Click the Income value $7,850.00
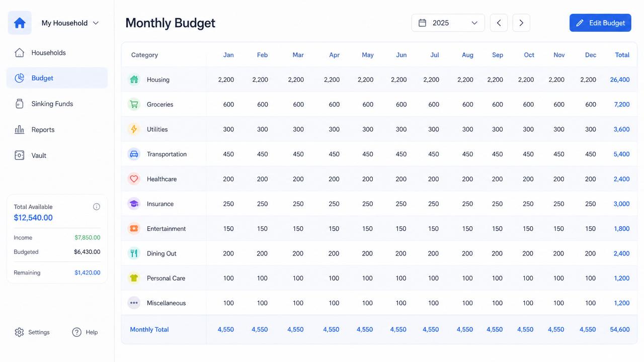Screen dimensions: 644x362 (88, 238)
